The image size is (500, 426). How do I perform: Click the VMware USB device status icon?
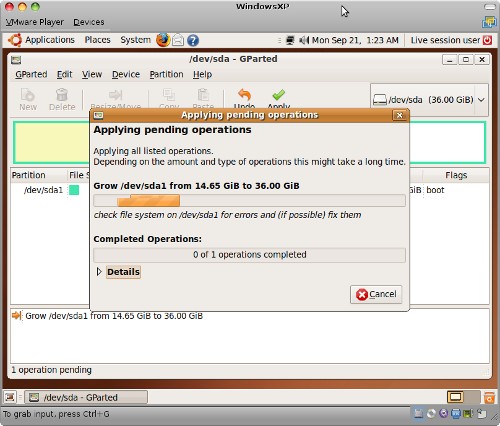[x=481, y=414]
